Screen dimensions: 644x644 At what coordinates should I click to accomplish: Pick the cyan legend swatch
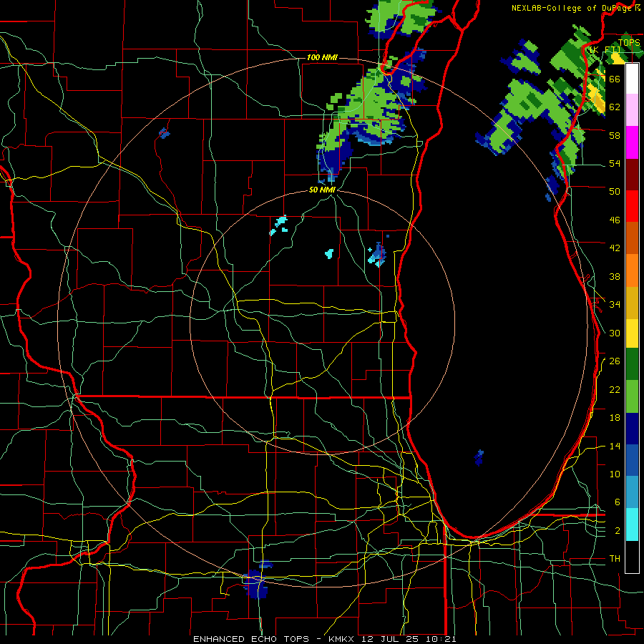pyautogui.click(x=632, y=525)
